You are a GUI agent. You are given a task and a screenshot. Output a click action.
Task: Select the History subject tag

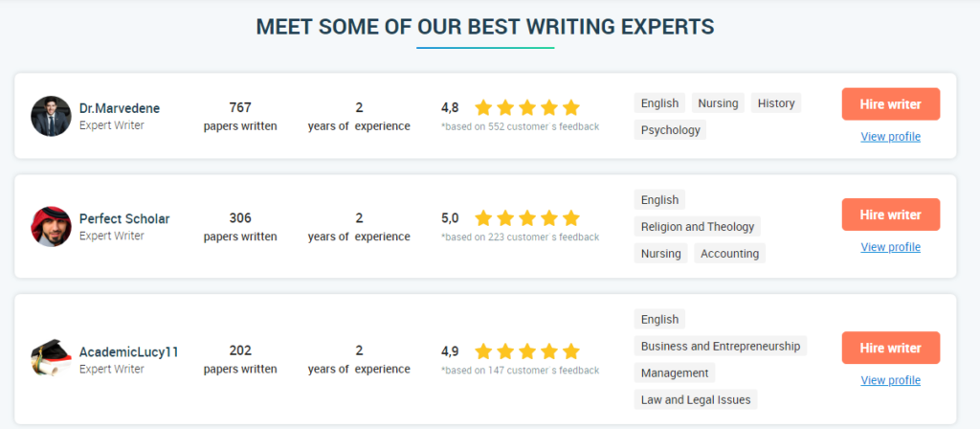[x=775, y=103]
